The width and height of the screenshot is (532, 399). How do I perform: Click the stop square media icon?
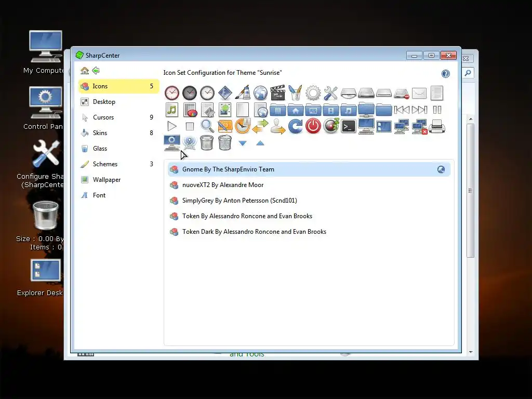pyautogui.click(x=190, y=127)
